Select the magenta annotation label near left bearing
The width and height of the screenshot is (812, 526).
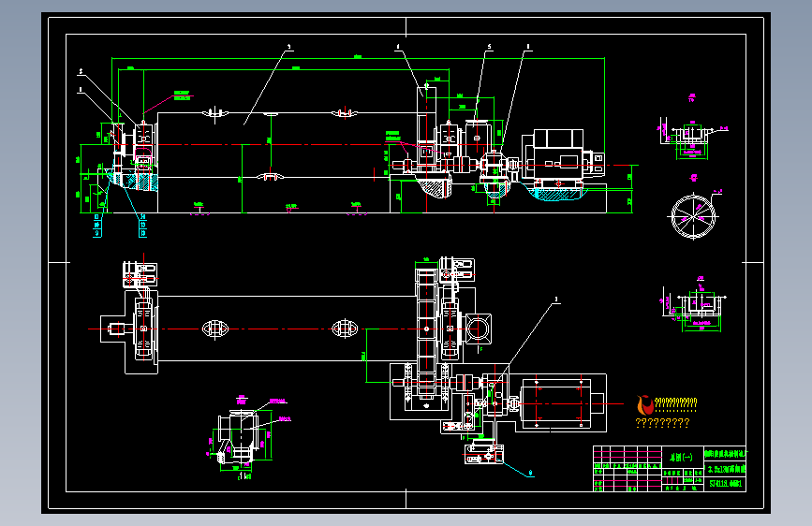182,95
